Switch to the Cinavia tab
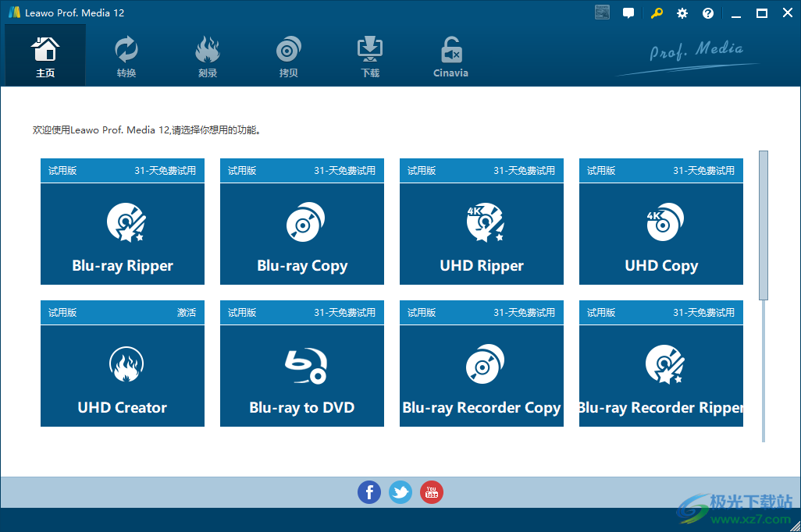 pyautogui.click(x=450, y=55)
